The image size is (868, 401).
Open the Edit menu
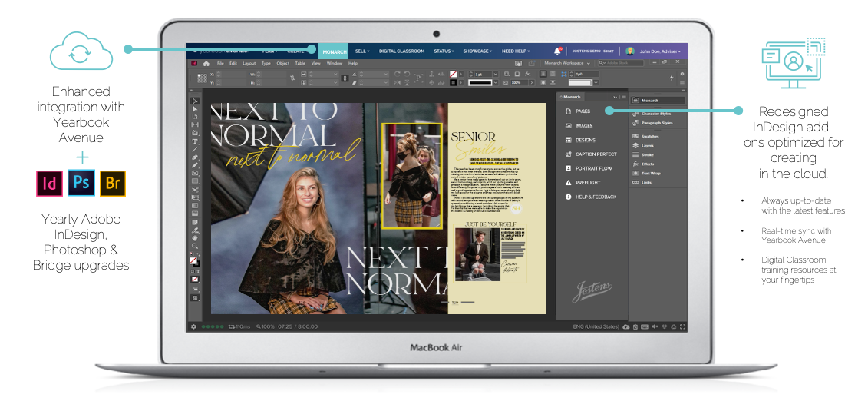pyautogui.click(x=233, y=63)
